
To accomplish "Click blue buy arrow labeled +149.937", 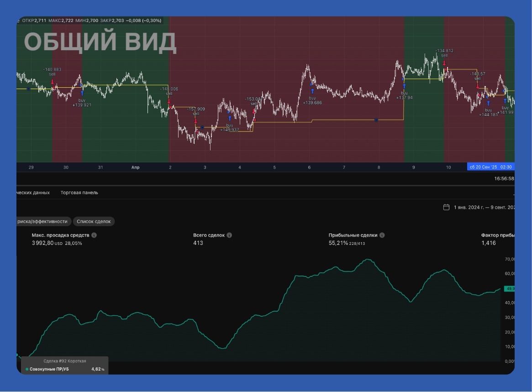I will (x=230, y=118).
